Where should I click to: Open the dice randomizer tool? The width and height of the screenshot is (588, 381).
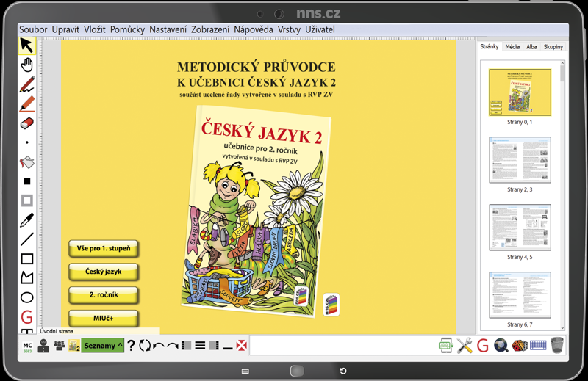point(520,345)
